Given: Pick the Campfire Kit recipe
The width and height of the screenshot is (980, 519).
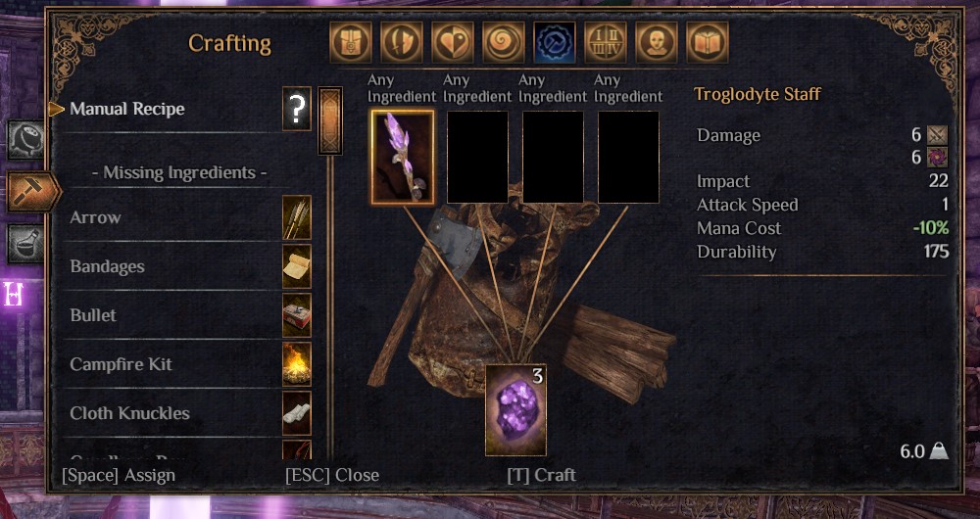Looking at the screenshot, I should pos(186,364).
